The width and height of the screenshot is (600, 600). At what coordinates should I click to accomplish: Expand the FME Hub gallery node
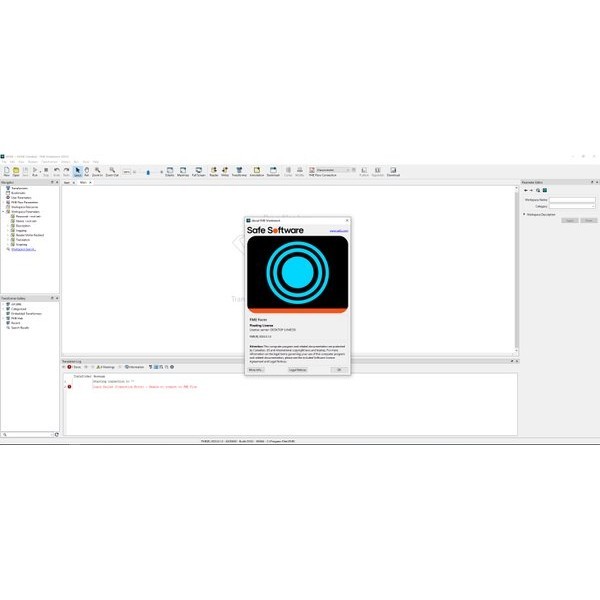[x=3, y=318]
